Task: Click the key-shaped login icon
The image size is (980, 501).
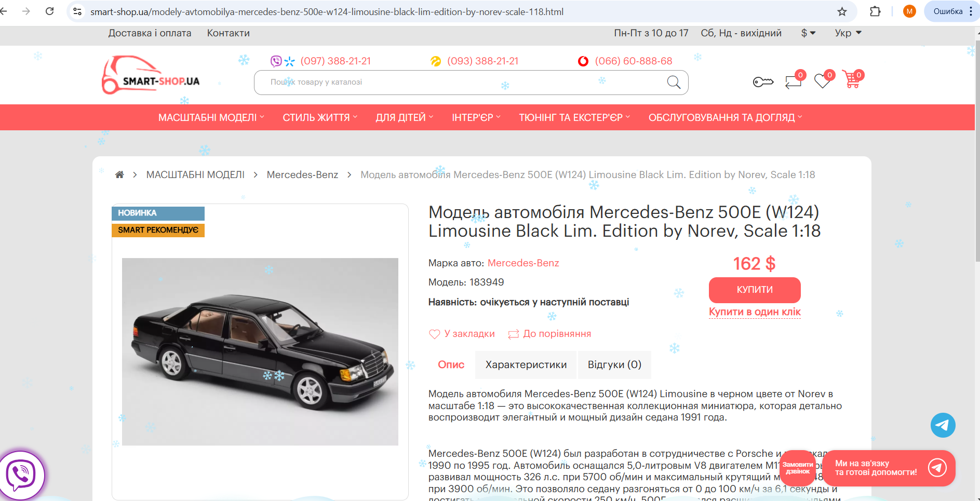Action: tap(763, 82)
